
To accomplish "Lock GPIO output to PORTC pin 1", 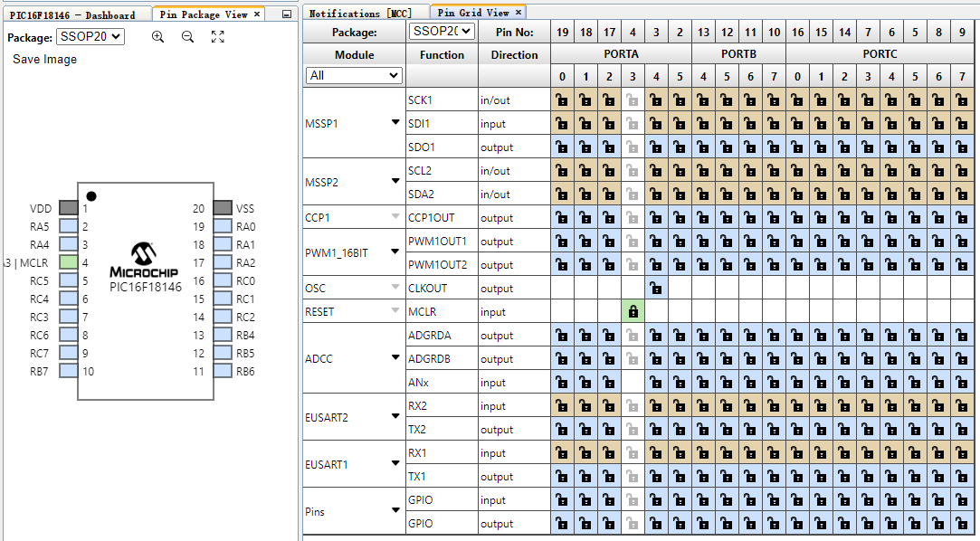I will (821, 524).
